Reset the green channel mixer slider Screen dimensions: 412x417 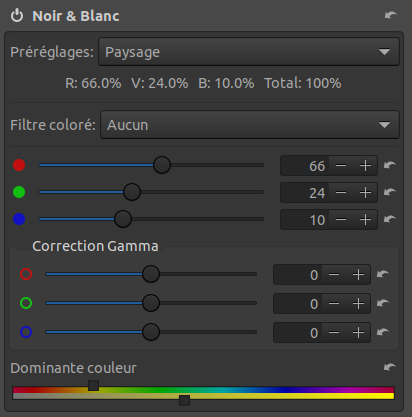click(390, 192)
